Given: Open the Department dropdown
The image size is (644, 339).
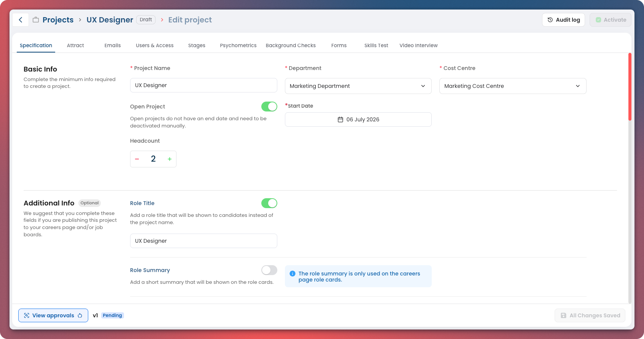Looking at the screenshot, I should (358, 86).
